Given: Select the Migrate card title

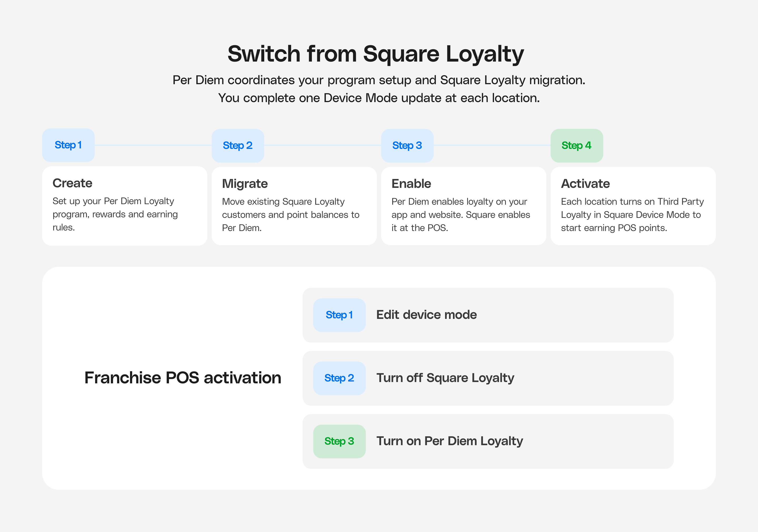Looking at the screenshot, I should [x=245, y=184].
